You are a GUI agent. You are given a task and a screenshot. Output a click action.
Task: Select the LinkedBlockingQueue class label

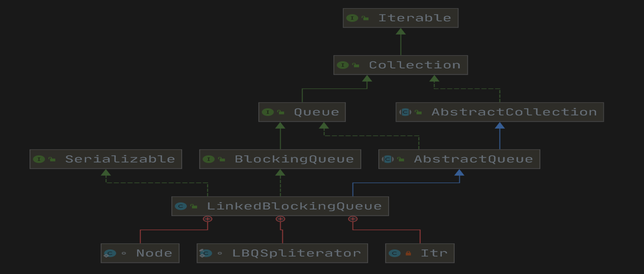click(294, 206)
